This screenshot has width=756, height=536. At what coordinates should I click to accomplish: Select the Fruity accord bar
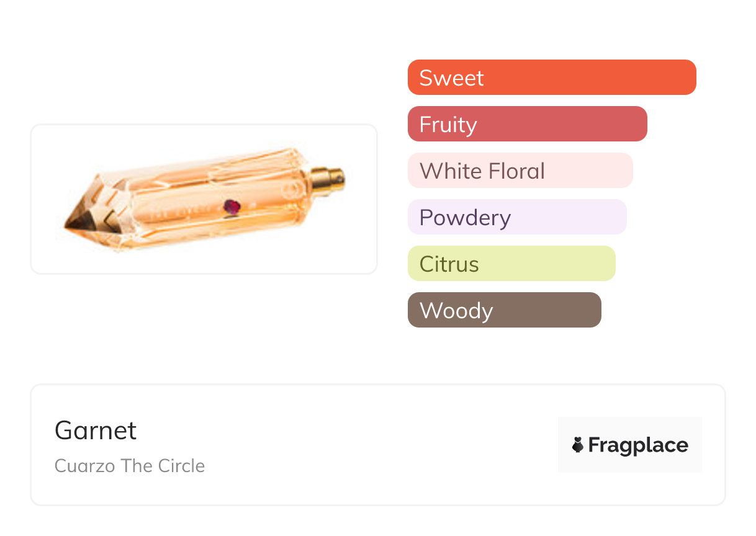527,124
